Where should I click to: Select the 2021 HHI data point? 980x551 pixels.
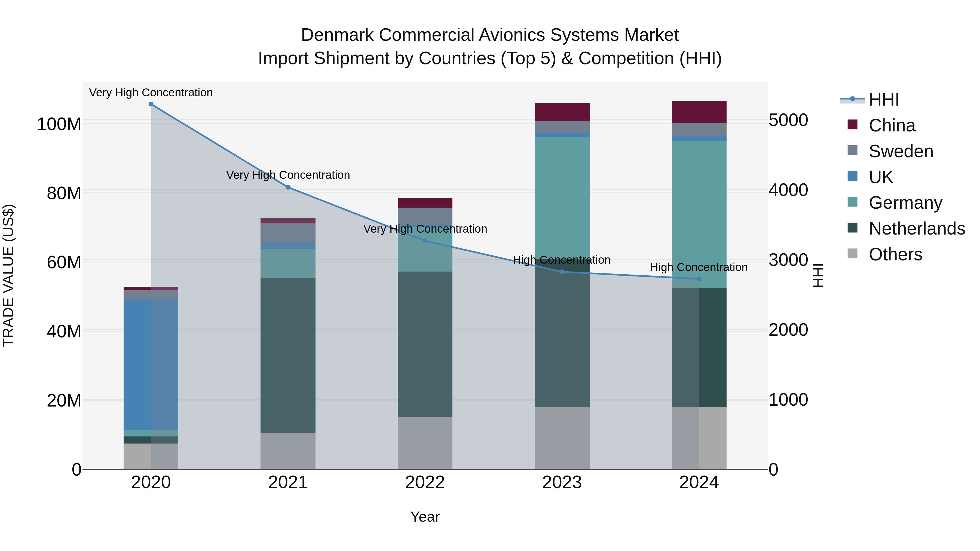pos(288,187)
